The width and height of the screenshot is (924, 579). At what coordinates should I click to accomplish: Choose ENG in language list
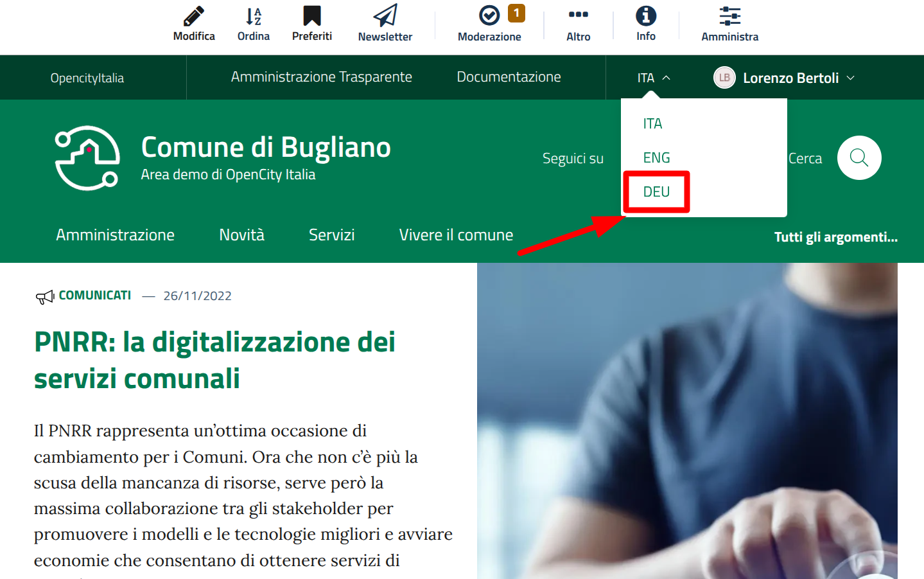[656, 157]
